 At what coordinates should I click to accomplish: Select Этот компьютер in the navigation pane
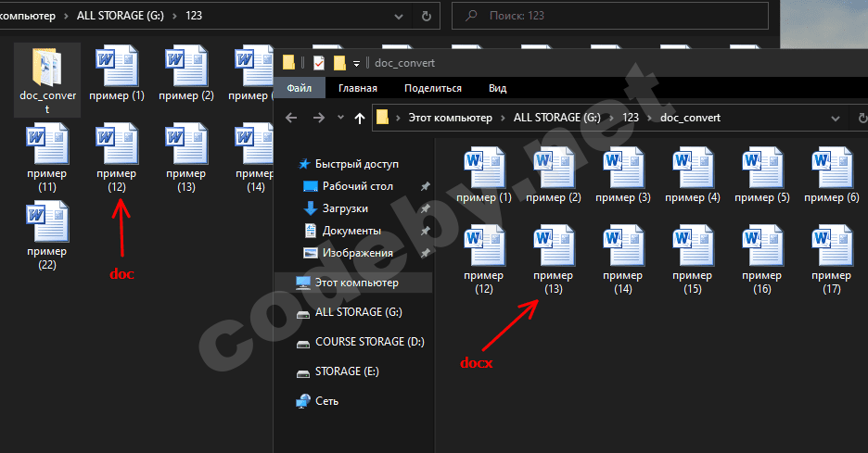(x=354, y=283)
